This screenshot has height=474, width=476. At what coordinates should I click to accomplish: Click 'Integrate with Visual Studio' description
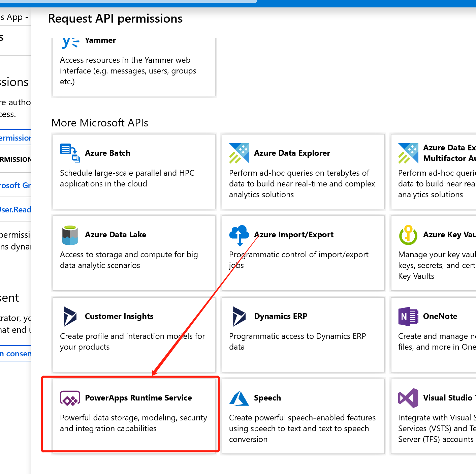click(x=437, y=428)
